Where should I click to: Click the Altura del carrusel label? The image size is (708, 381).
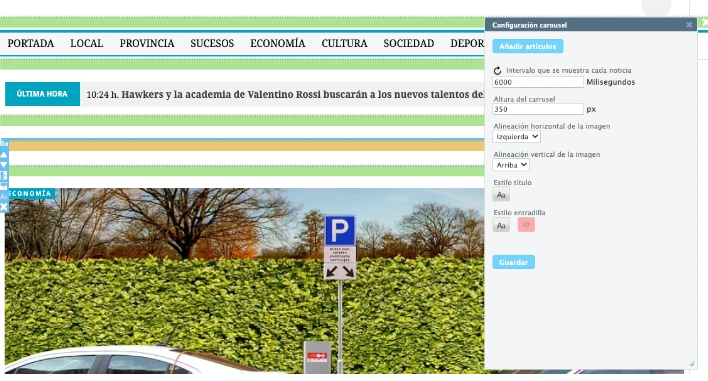point(524,99)
